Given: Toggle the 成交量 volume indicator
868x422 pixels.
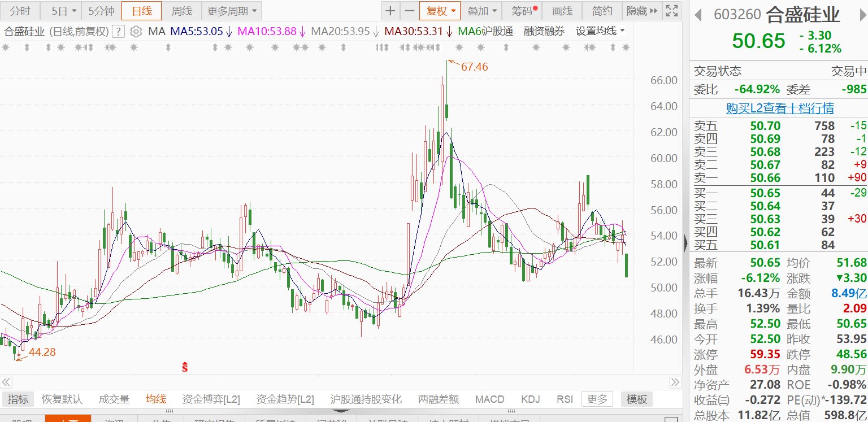Looking at the screenshot, I should pyautogui.click(x=114, y=399).
